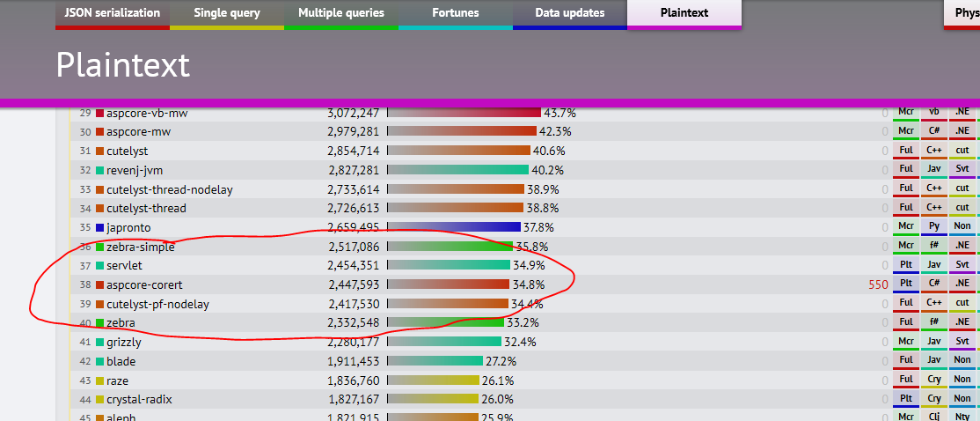
Task: Click the blue result bar for japronto
Action: pos(455,228)
